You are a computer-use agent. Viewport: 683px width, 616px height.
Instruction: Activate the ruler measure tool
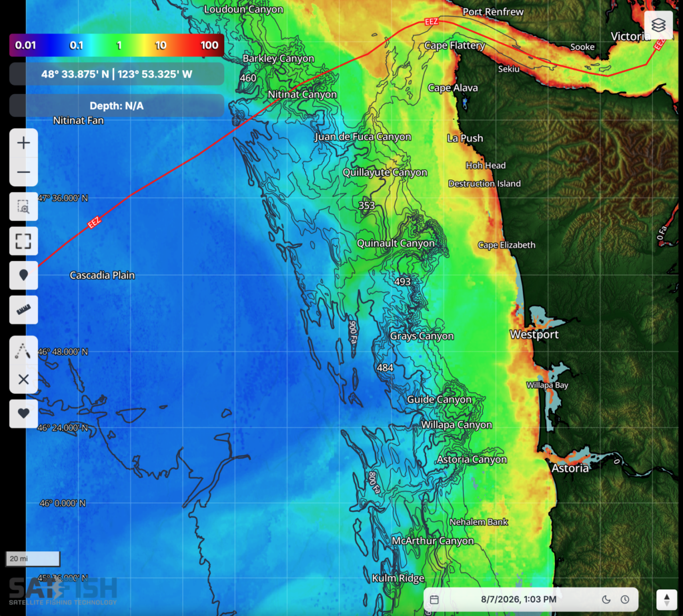[x=23, y=310]
